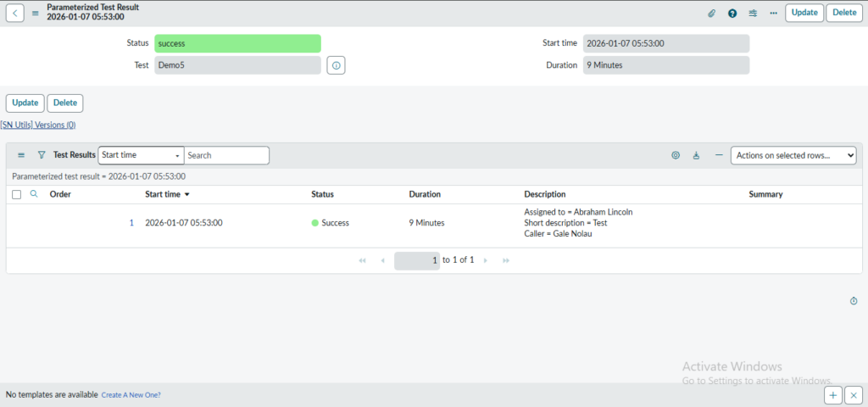This screenshot has height=407, width=868.
Task: Open the list filter funnel icon
Action: [x=42, y=155]
